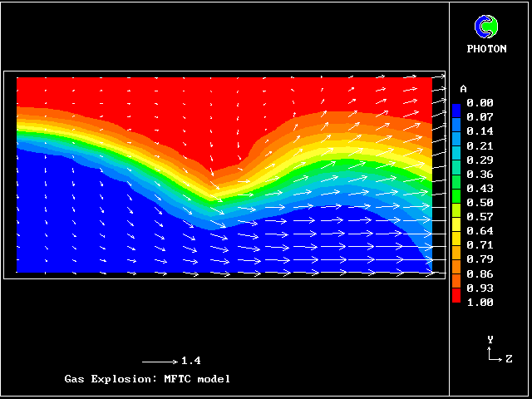Viewport: 532px width, 399px height.
Task: Pick the 1.00 red legend swatch
Action: pyautogui.click(x=456, y=297)
